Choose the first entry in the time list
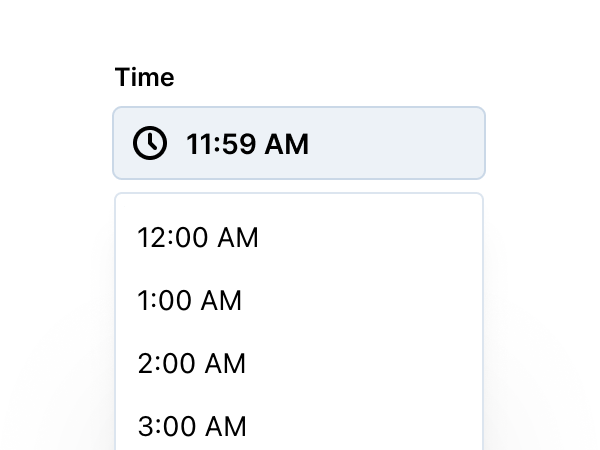 coord(198,238)
